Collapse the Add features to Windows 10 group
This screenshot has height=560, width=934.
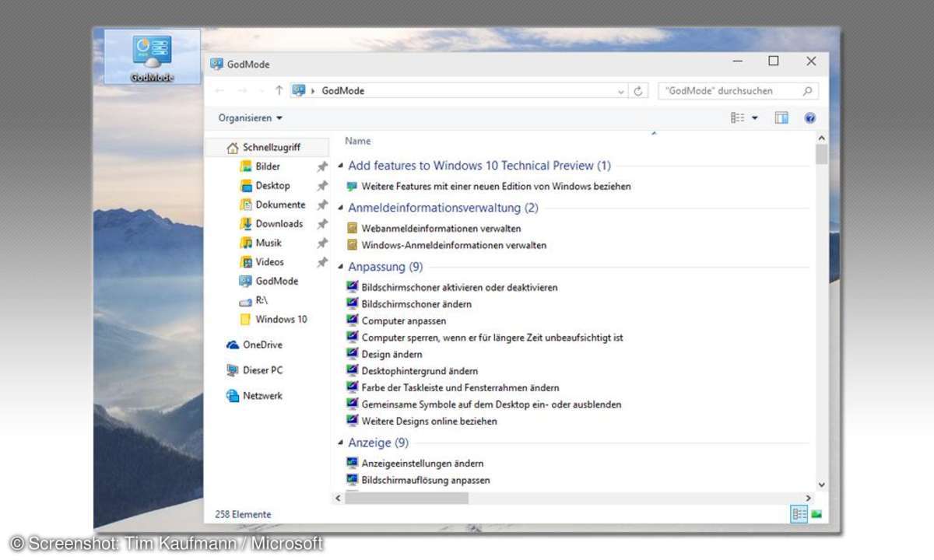click(x=341, y=166)
